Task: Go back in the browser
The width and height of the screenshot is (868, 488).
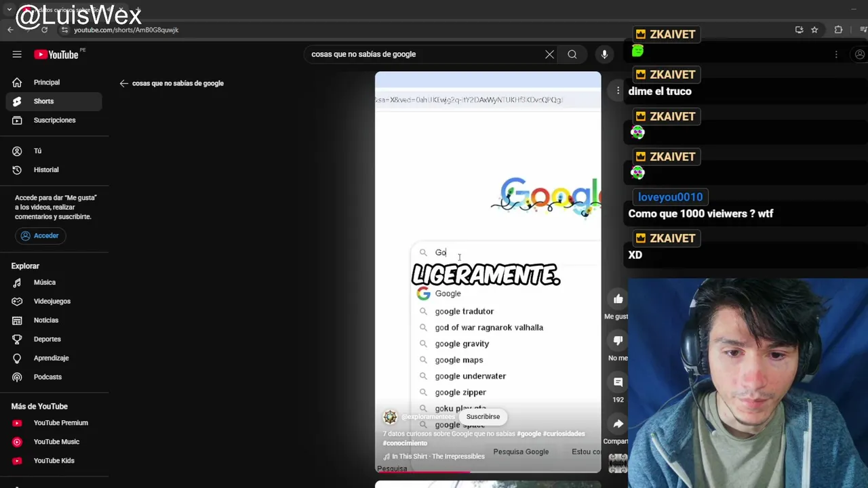Action: pos(10,30)
